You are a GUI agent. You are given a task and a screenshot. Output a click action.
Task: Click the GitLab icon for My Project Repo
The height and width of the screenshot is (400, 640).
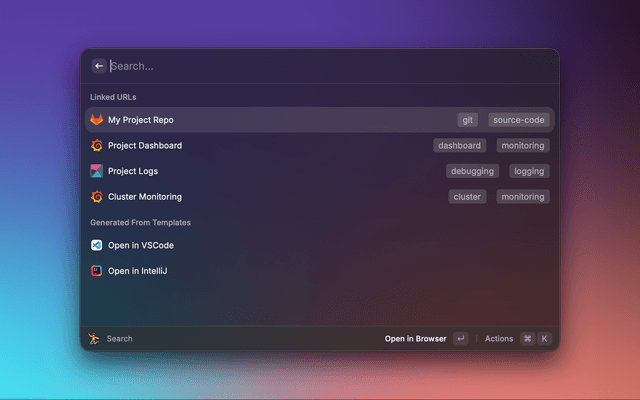point(97,120)
